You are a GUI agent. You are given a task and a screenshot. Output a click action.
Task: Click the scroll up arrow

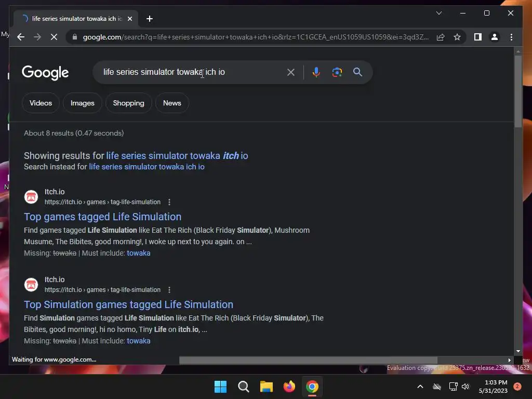[x=518, y=51]
